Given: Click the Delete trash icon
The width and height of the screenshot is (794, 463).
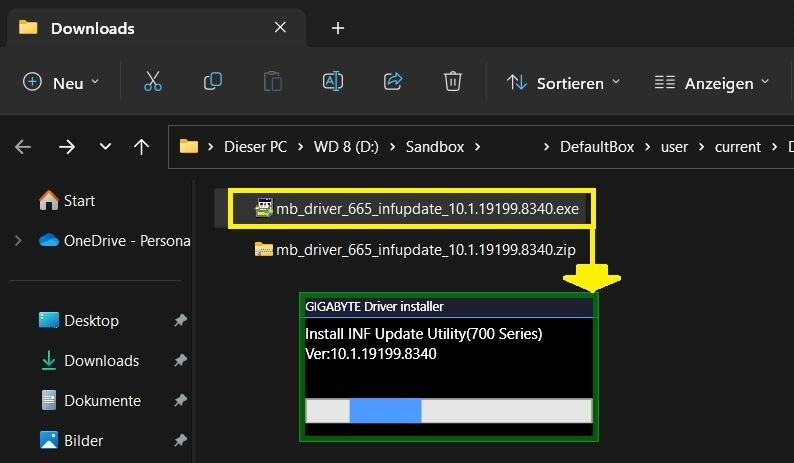Looking at the screenshot, I should coord(452,82).
